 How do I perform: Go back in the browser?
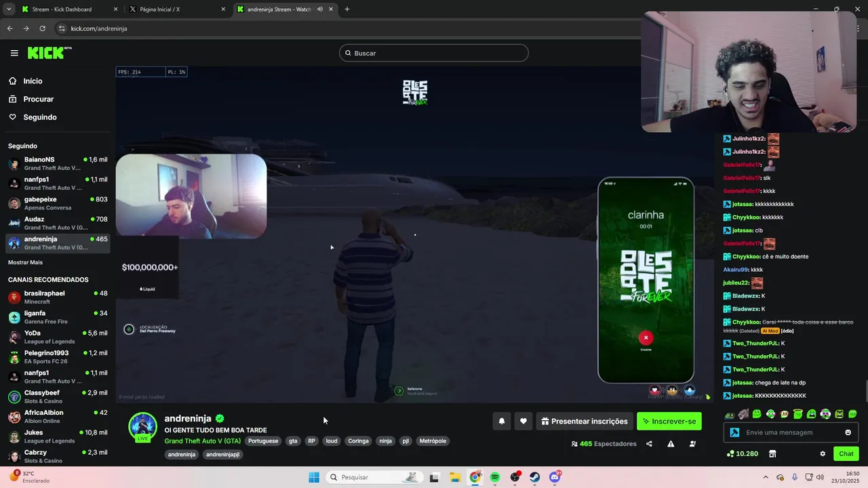(10, 28)
